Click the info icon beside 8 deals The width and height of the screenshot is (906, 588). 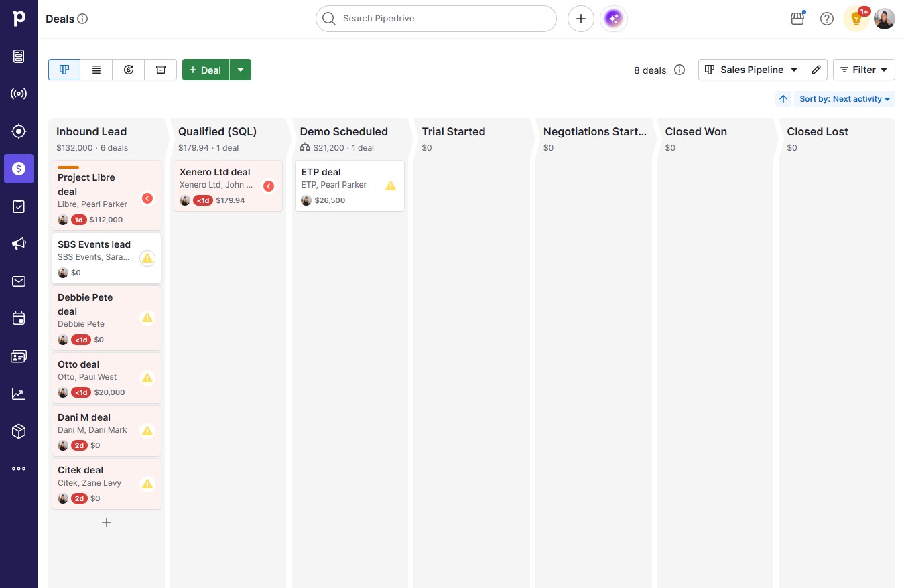(679, 70)
